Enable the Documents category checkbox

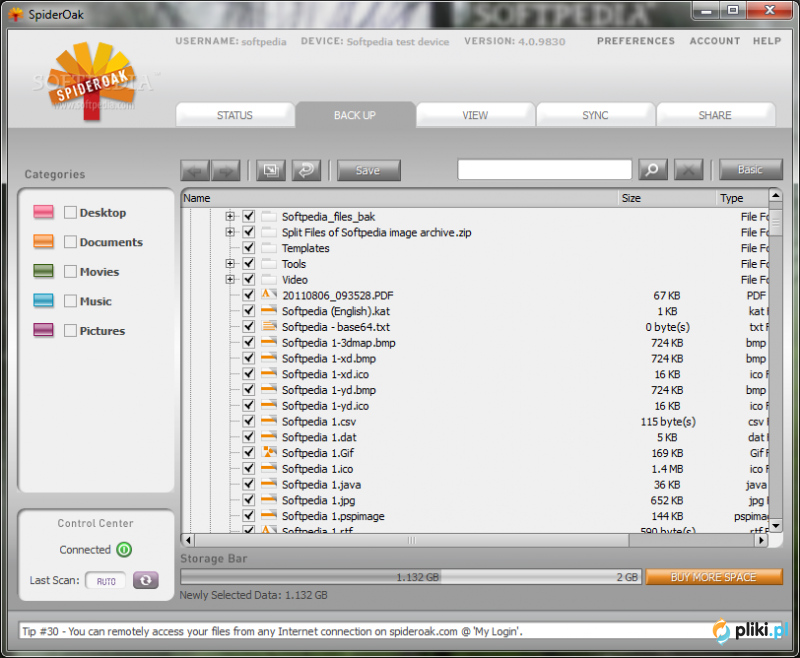70,242
